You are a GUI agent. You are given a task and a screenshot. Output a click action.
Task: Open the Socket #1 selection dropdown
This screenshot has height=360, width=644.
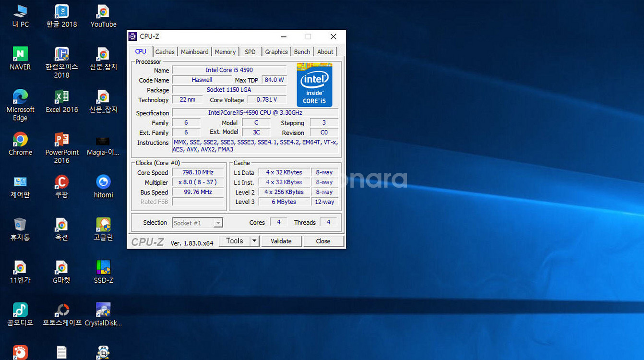click(x=198, y=223)
